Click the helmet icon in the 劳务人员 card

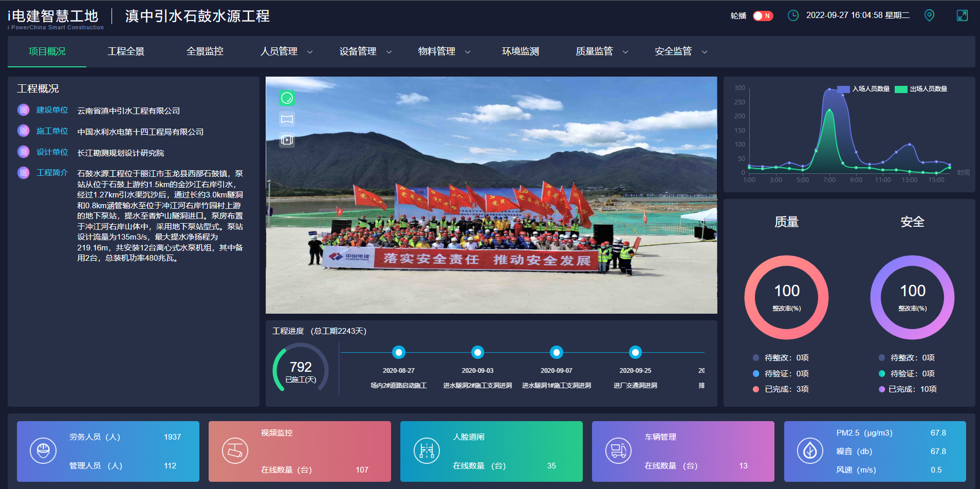point(43,451)
